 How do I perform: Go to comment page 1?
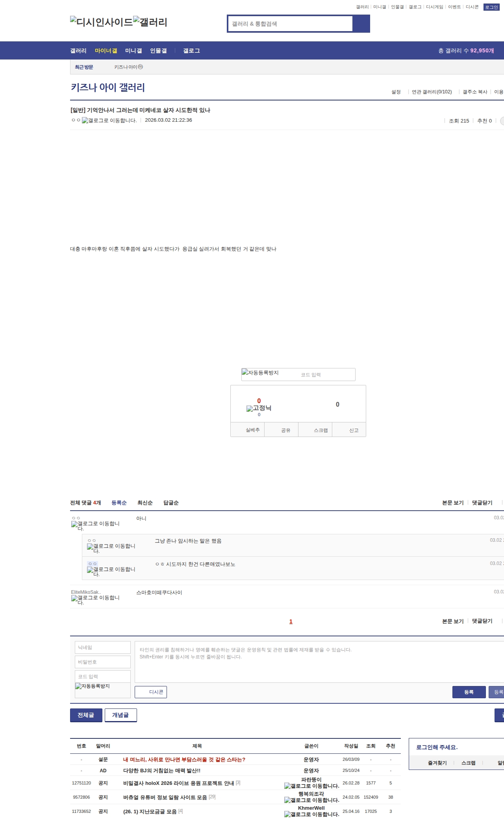291,621
